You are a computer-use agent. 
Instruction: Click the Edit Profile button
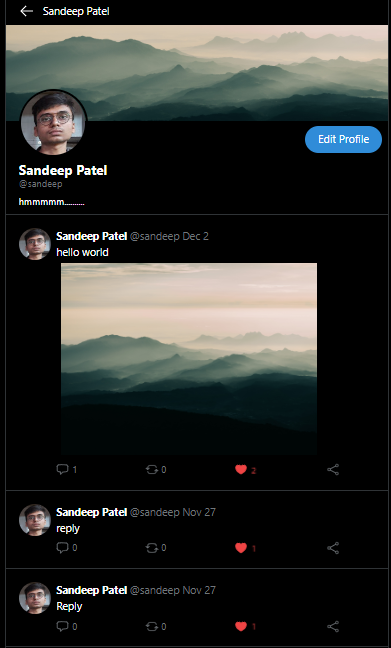343,139
